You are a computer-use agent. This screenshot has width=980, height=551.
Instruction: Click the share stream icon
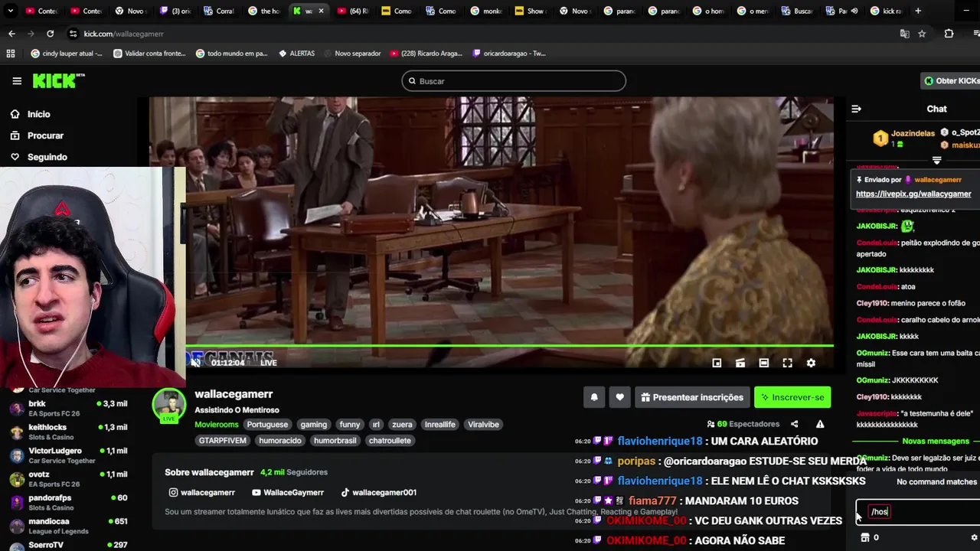click(x=794, y=424)
